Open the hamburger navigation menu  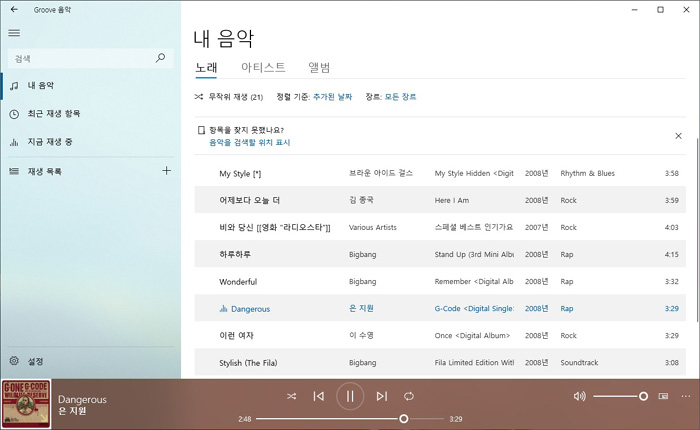[x=14, y=33]
